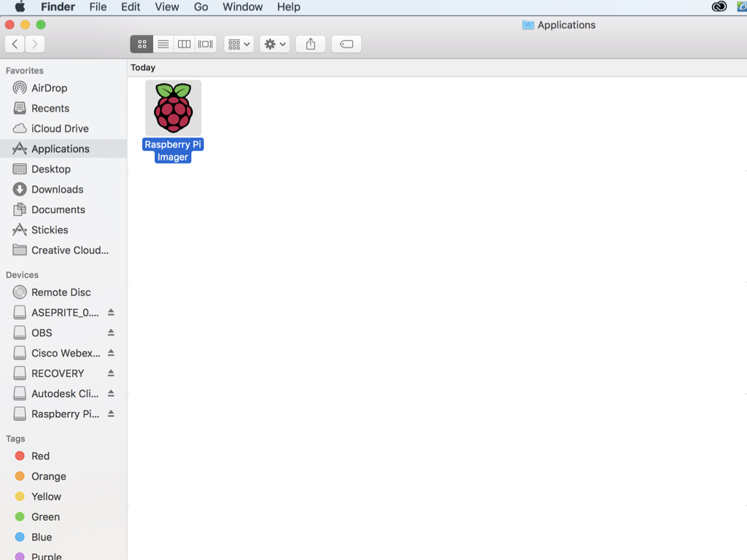Select Remote Disc under Devices
Screen dimensions: 747x560
pos(63,292)
